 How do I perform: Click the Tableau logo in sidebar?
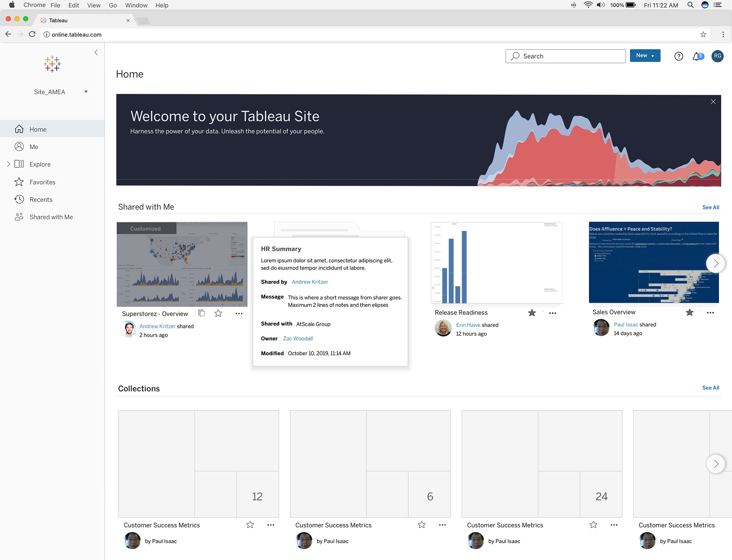tap(52, 64)
